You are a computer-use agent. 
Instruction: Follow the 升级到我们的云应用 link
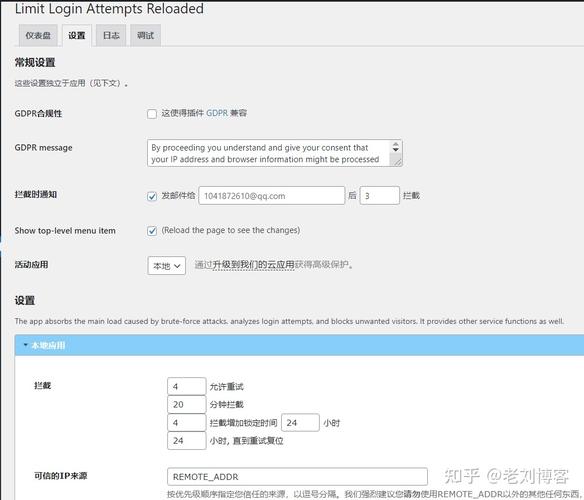click(253, 265)
